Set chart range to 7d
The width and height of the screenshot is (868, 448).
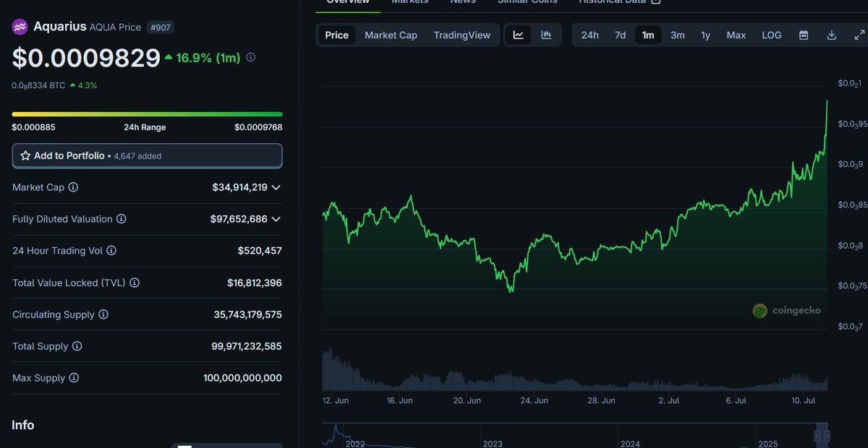(x=620, y=35)
